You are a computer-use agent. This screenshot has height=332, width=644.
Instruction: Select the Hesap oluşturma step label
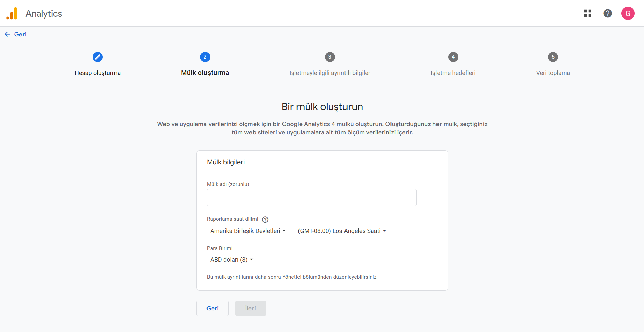97,73
